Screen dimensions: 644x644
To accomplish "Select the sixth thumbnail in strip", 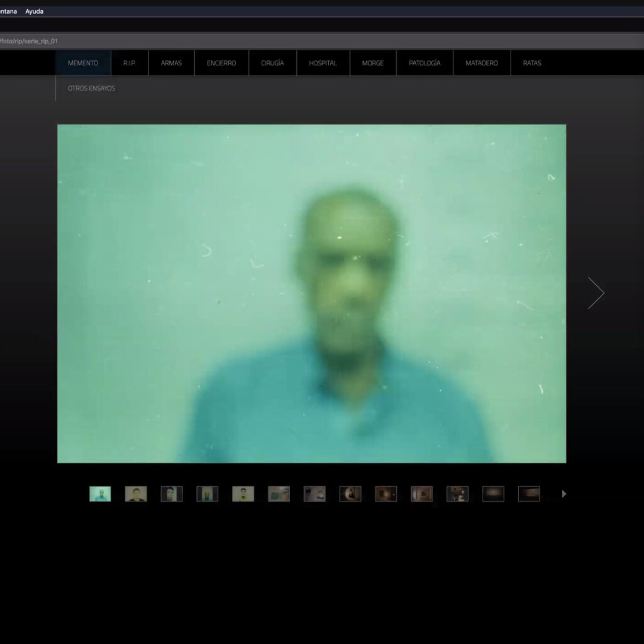I will 279,494.
